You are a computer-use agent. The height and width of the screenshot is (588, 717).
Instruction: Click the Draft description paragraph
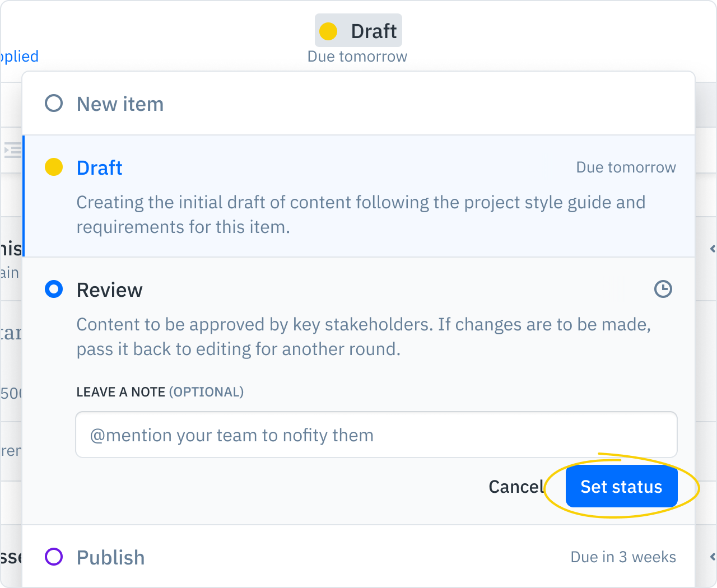(361, 214)
